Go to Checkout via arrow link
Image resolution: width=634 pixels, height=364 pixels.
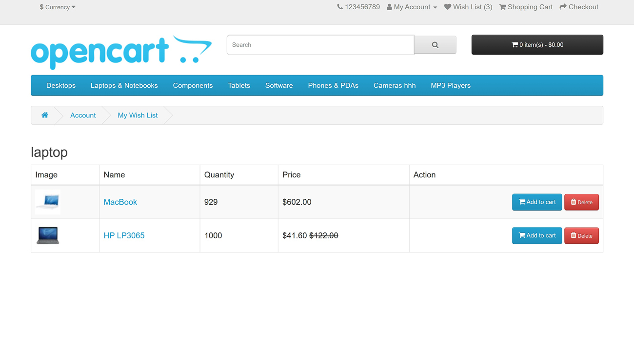pyautogui.click(x=579, y=7)
